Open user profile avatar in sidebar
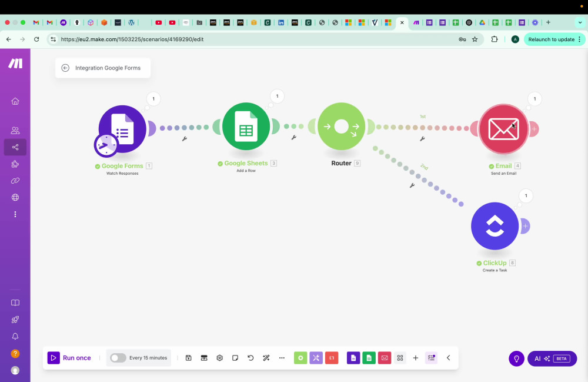The width and height of the screenshot is (588, 382). (x=15, y=370)
